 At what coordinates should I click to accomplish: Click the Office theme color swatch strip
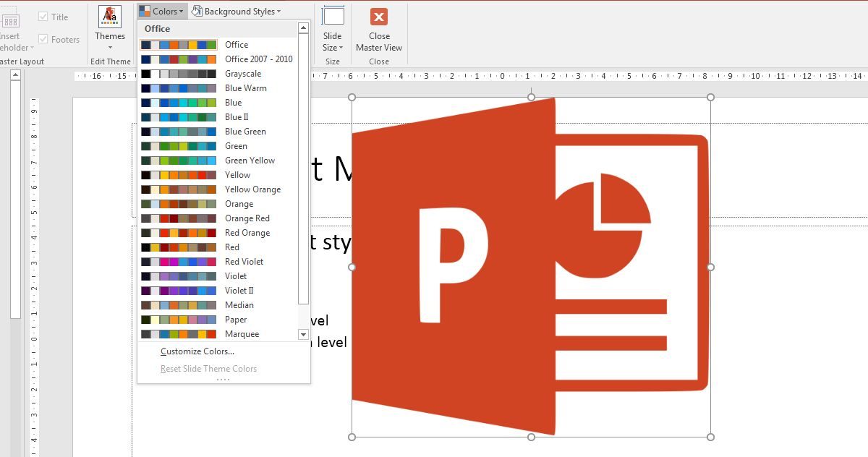point(179,45)
